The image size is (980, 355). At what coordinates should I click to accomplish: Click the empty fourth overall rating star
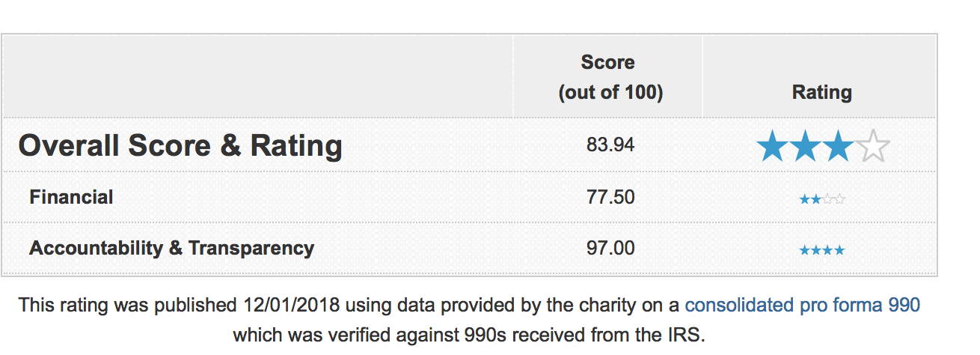click(872, 145)
